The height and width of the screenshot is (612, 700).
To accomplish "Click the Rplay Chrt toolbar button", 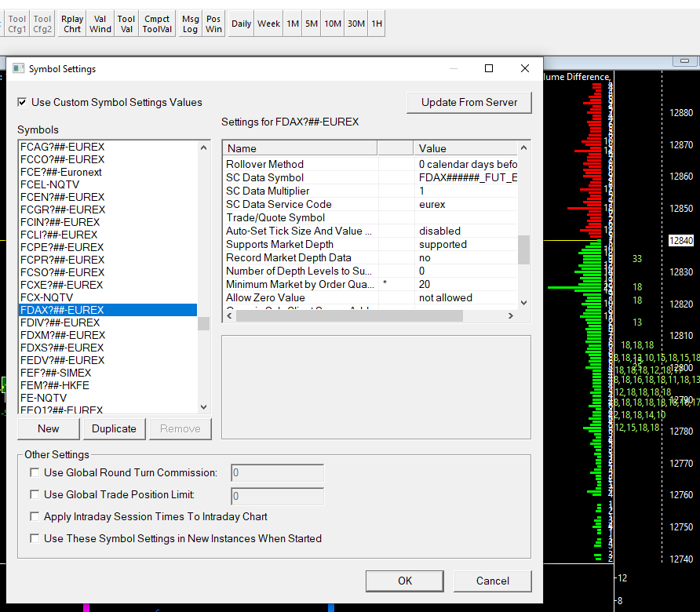I will click(72, 24).
